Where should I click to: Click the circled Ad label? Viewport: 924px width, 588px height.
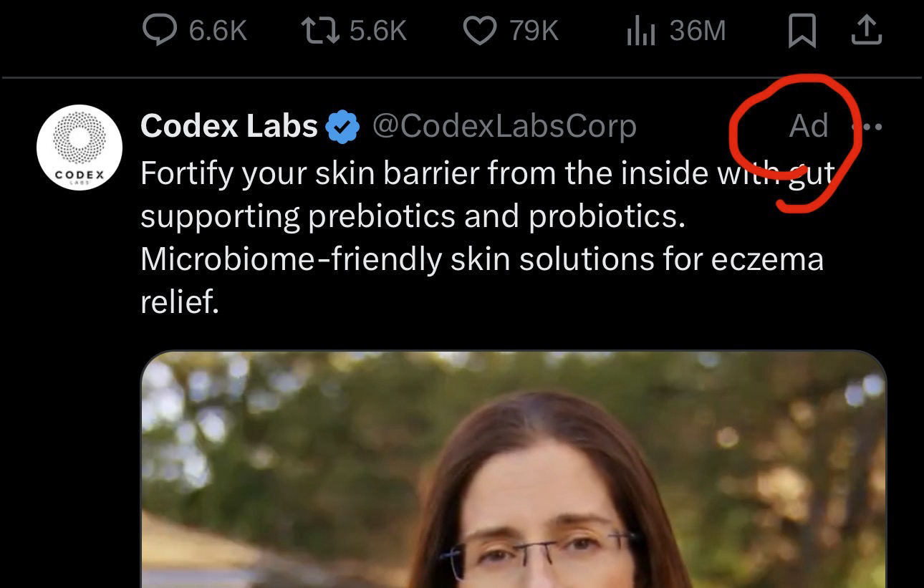[808, 127]
